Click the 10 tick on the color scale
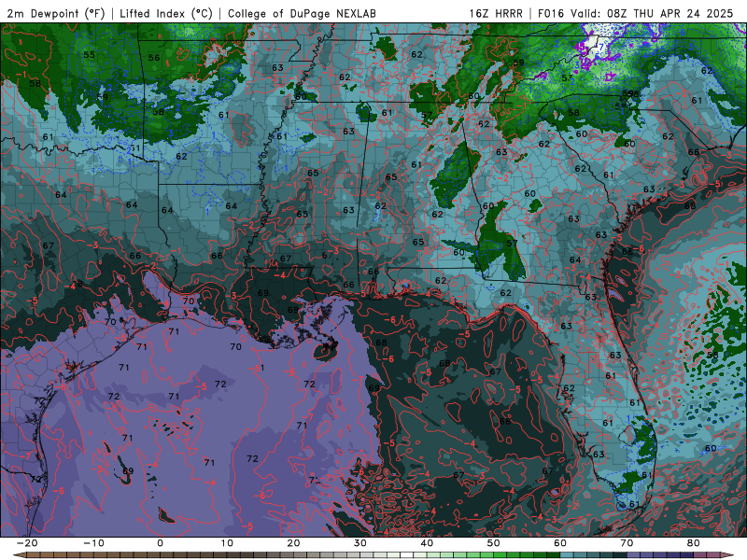Viewport: 747px width, 560px height. 227,543
